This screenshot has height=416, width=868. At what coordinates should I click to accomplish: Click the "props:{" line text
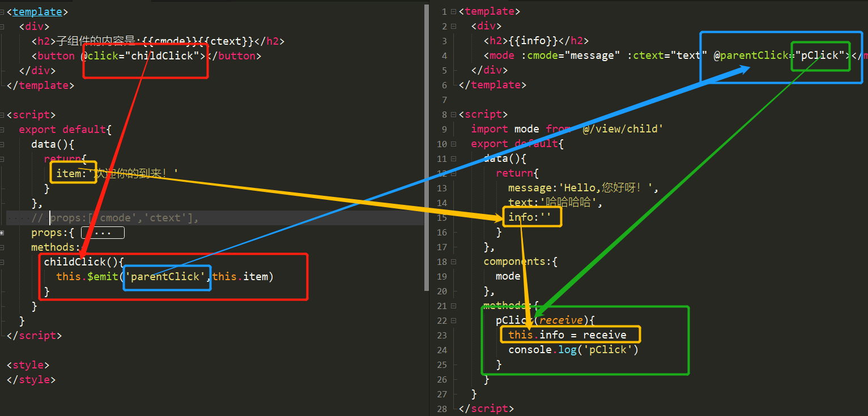click(53, 233)
